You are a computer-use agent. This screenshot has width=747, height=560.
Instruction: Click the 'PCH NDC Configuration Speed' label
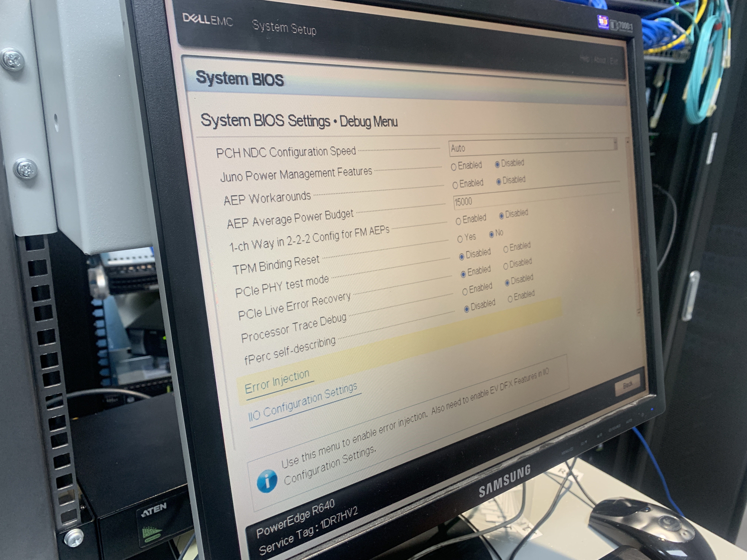tap(286, 152)
